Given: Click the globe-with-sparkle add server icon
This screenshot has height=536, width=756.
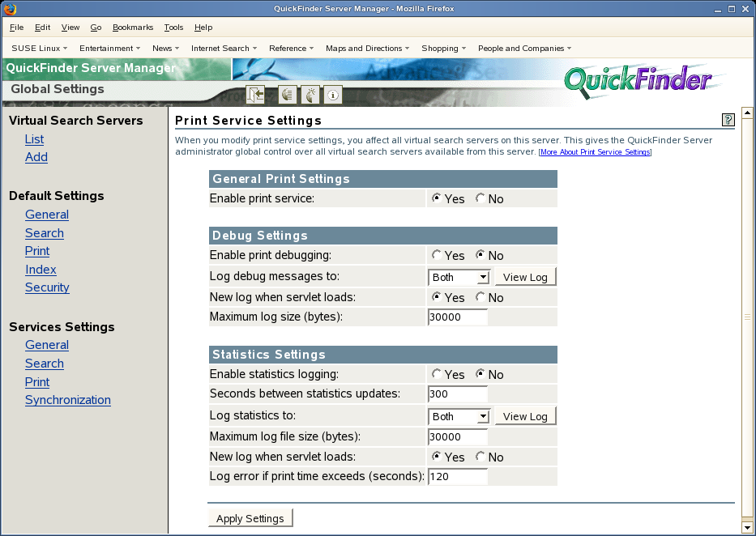Looking at the screenshot, I should click(310, 95).
